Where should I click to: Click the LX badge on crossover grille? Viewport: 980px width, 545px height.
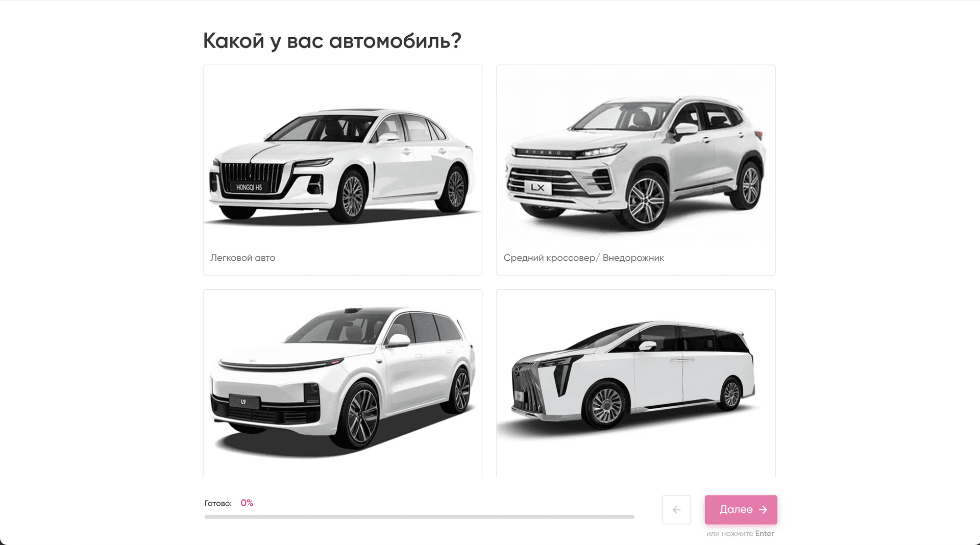537,187
